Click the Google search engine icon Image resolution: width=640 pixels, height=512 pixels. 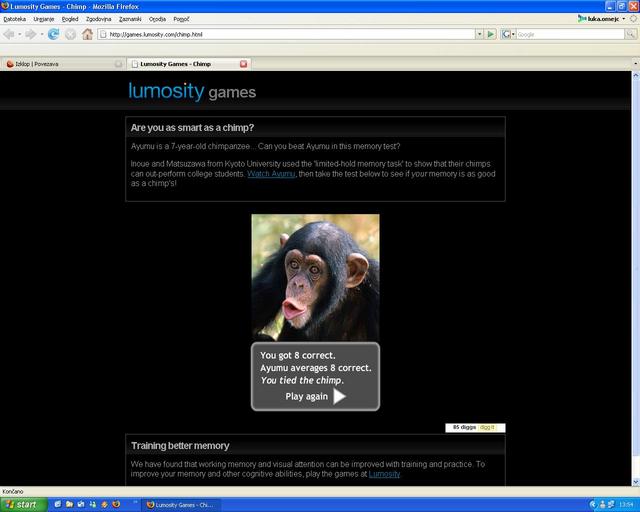point(505,34)
